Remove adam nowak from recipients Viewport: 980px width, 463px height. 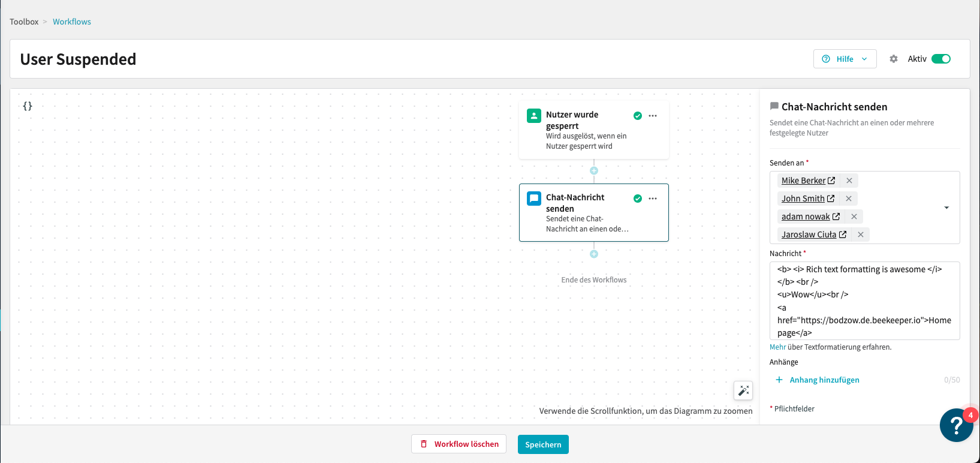pyautogui.click(x=854, y=217)
